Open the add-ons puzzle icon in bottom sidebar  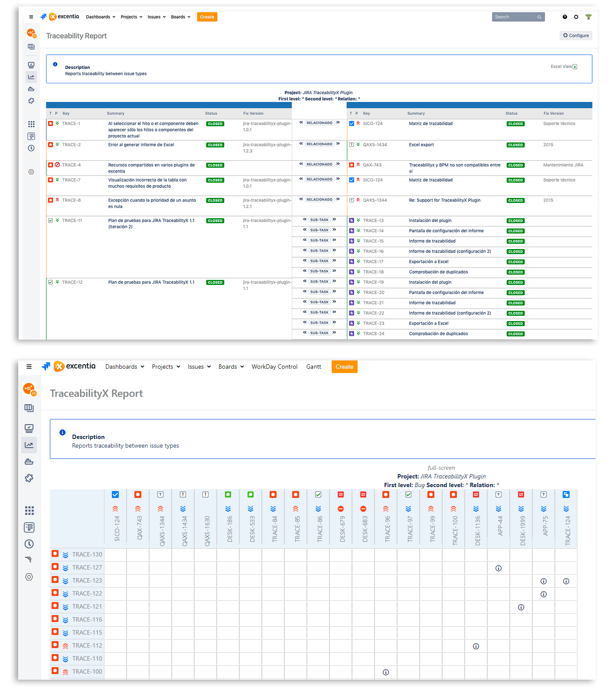tap(29, 478)
